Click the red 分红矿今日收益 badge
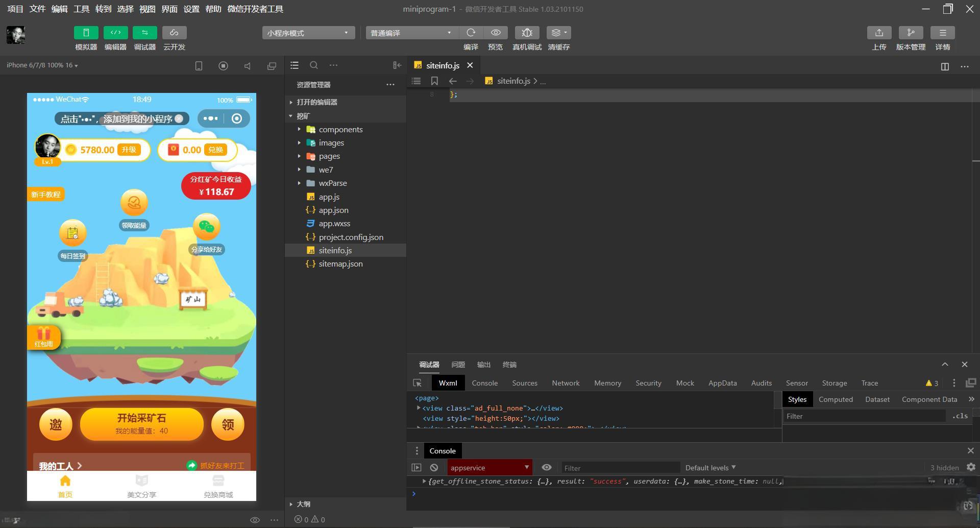Viewport: 980px width, 528px height. [x=216, y=186]
